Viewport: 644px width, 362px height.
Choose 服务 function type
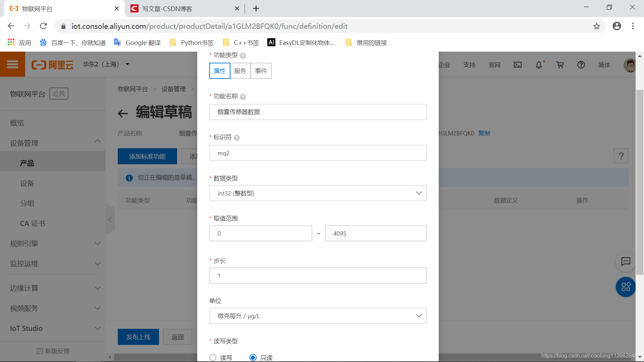coord(240,71)
